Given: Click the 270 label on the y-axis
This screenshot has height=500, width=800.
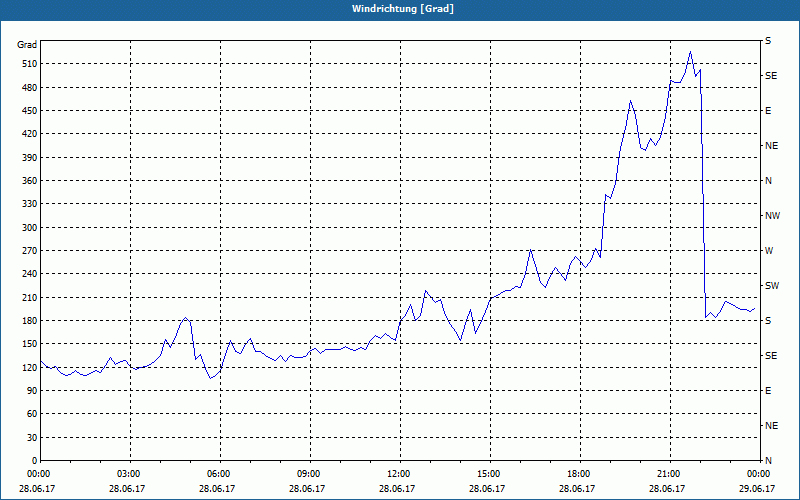Looking at the screenshot, I should click(x=27, y=251).
